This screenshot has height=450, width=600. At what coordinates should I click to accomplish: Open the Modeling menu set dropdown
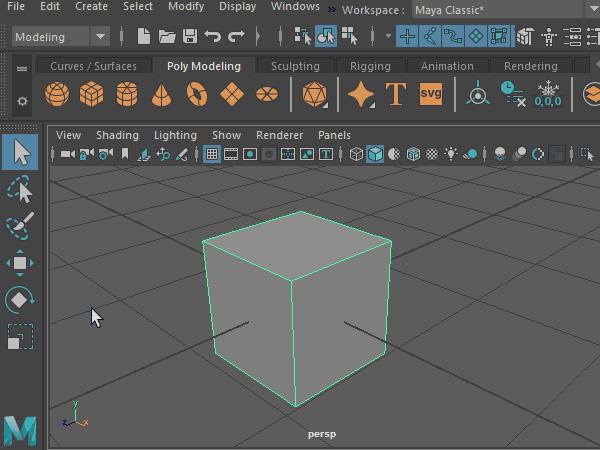point(61,37)
